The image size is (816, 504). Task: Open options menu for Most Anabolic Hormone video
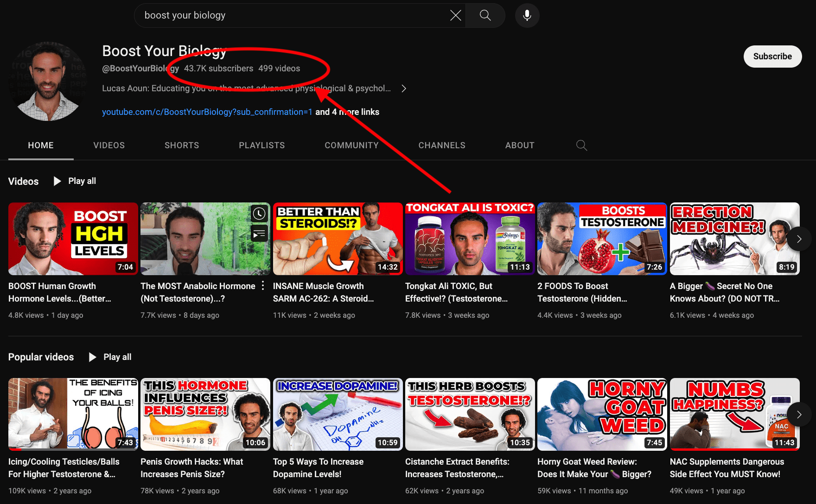[x=263, y=286]
